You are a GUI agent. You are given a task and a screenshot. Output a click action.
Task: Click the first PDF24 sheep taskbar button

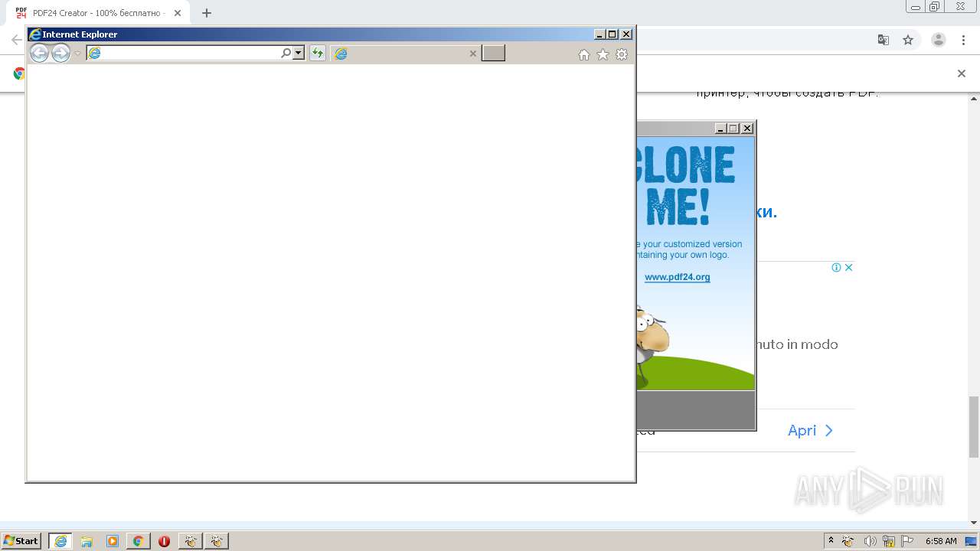(x=190, y=541)
